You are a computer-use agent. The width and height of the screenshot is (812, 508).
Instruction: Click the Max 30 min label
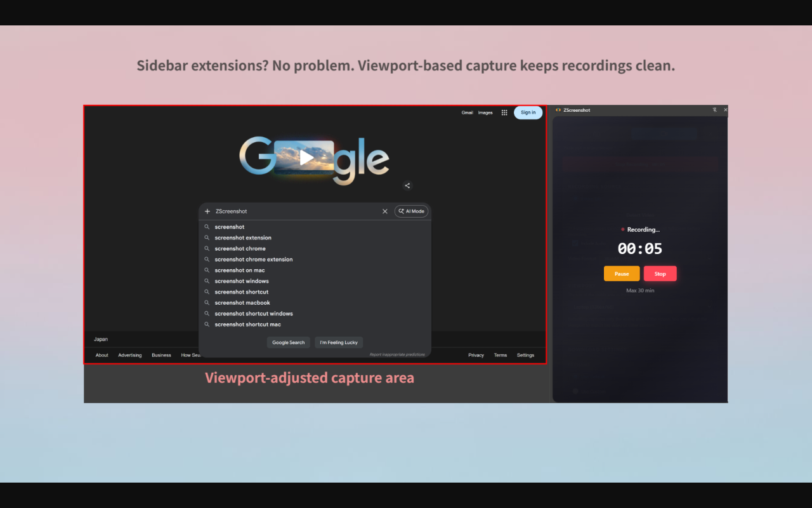tap(640, 290)
